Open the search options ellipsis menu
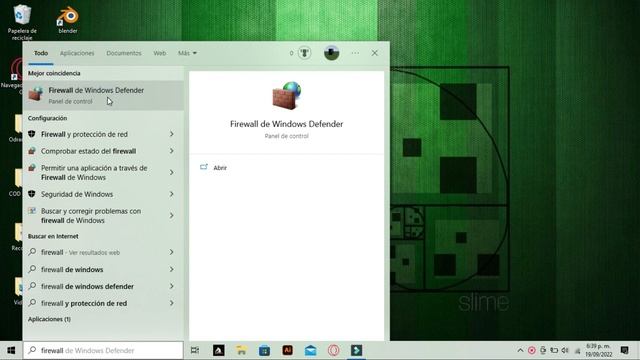This screenshot has width=640, height=360. coord(355,53)
